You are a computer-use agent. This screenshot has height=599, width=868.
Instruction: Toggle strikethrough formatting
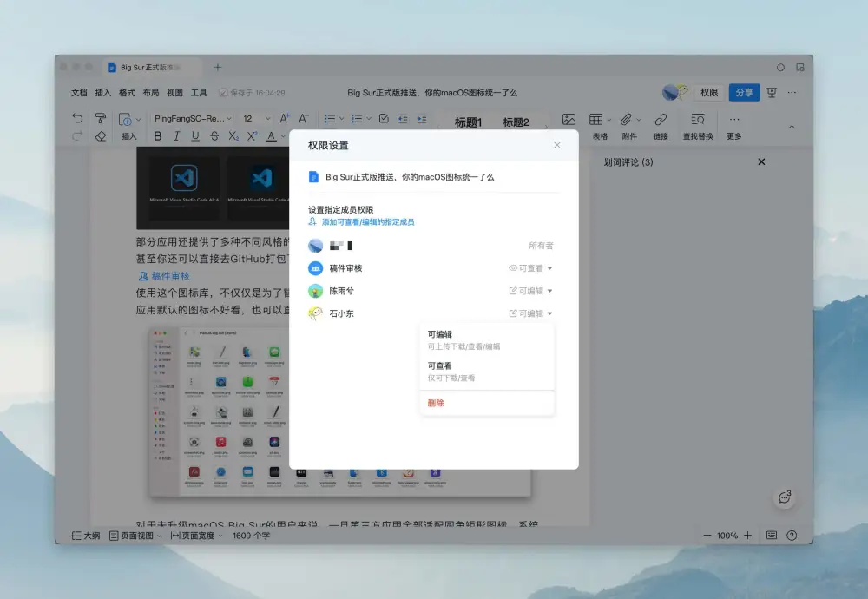pos(214,136)
